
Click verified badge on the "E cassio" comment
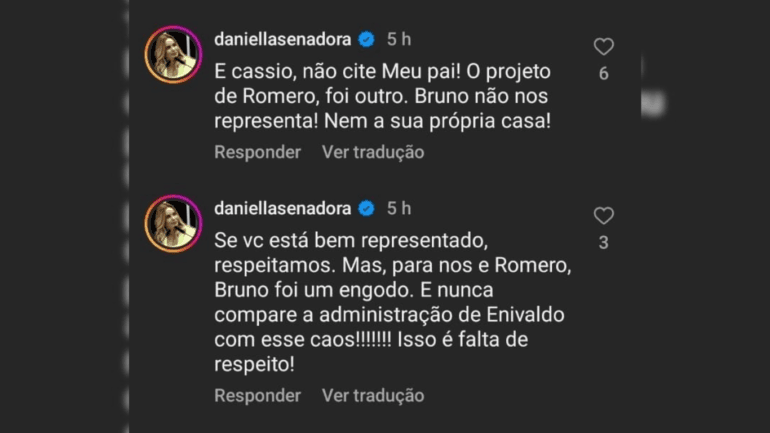point(366,39)
